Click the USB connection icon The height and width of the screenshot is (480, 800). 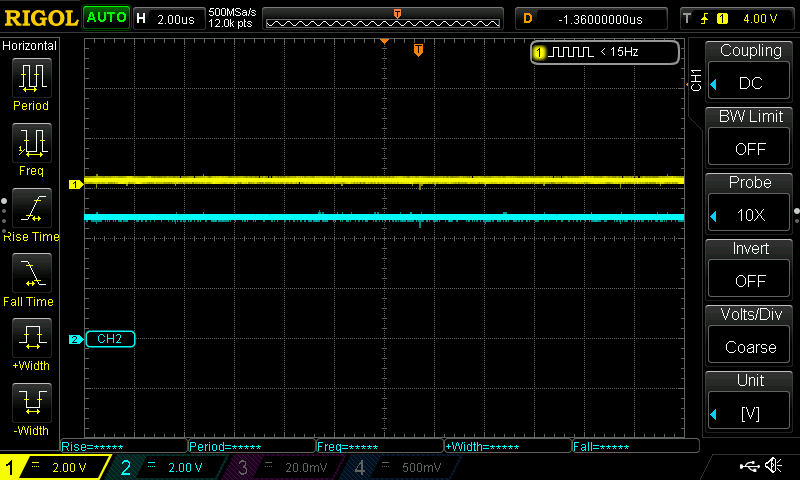point(749,466)
